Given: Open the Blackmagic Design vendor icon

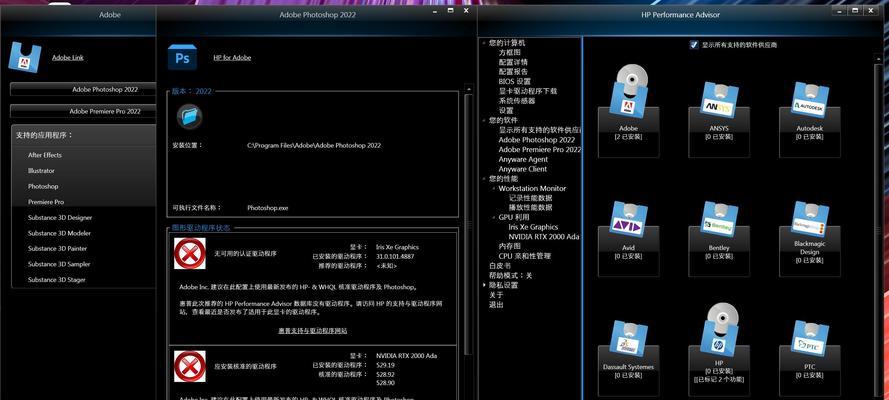Looking at the screenshot, I should [810, 221].
